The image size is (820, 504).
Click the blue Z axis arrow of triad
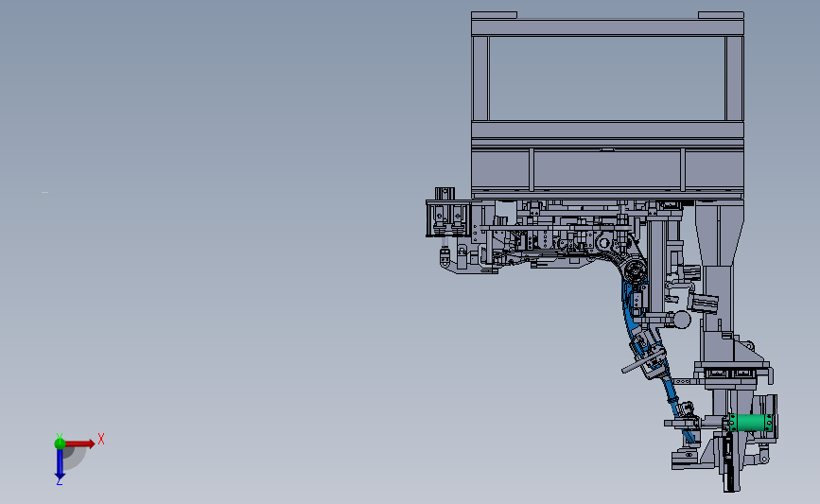(x=60, y=464)
